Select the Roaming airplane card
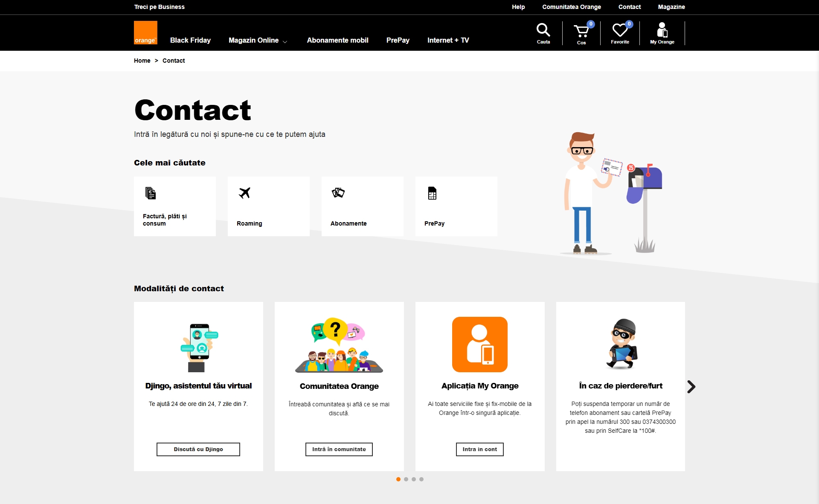The image size is (819, 504). click(268, 206)
